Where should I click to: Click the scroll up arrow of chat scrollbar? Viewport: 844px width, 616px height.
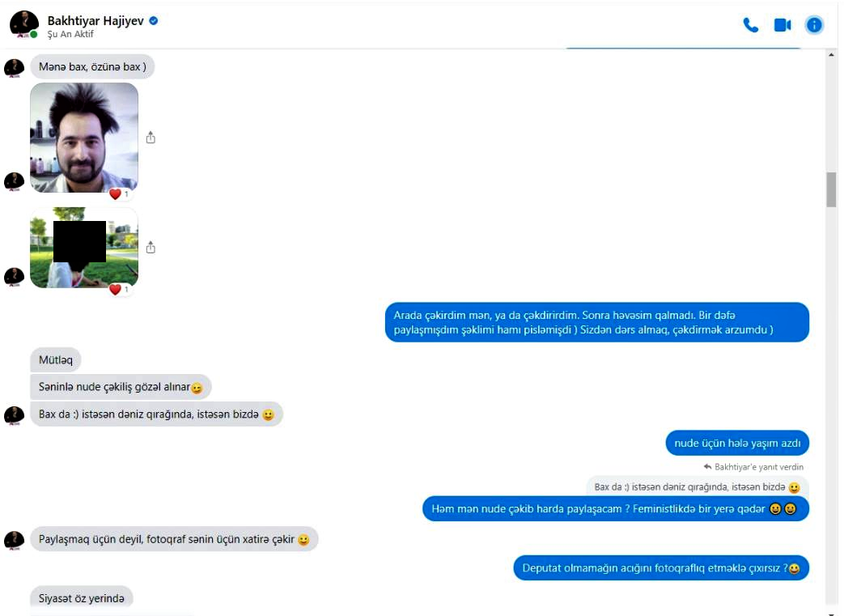click(x=831, y=55)
